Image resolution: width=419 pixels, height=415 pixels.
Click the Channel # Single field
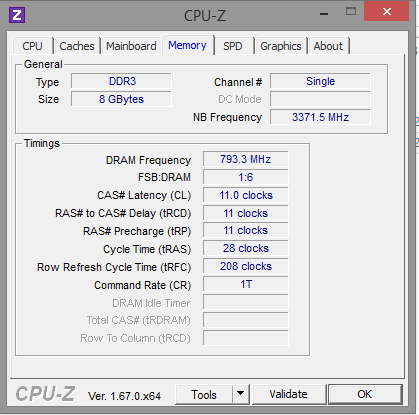coord(320,81)
